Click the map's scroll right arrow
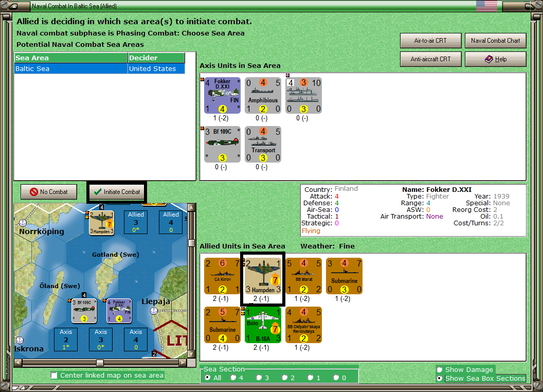Screen dimensions: 543x392 (x=183, y=363)
